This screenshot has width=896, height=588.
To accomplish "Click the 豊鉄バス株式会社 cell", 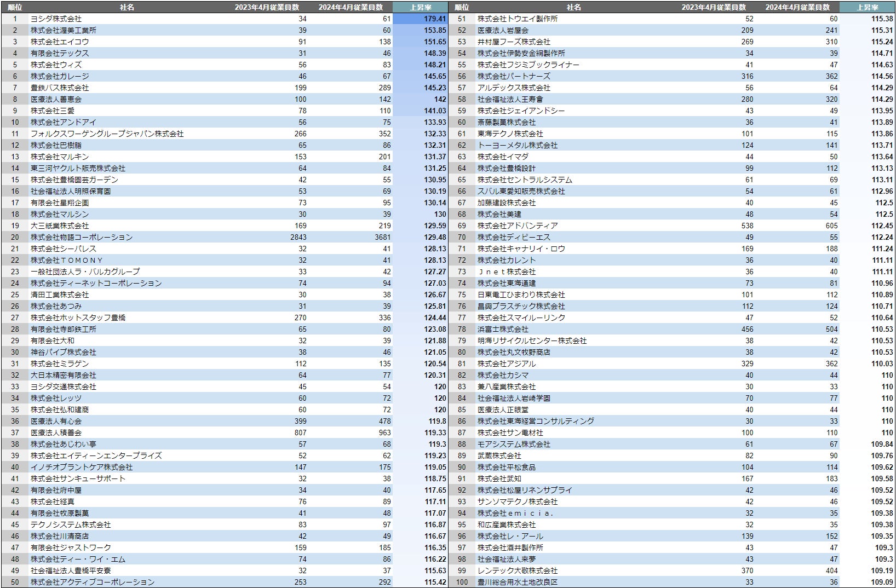I will click(x=60, y=88).
